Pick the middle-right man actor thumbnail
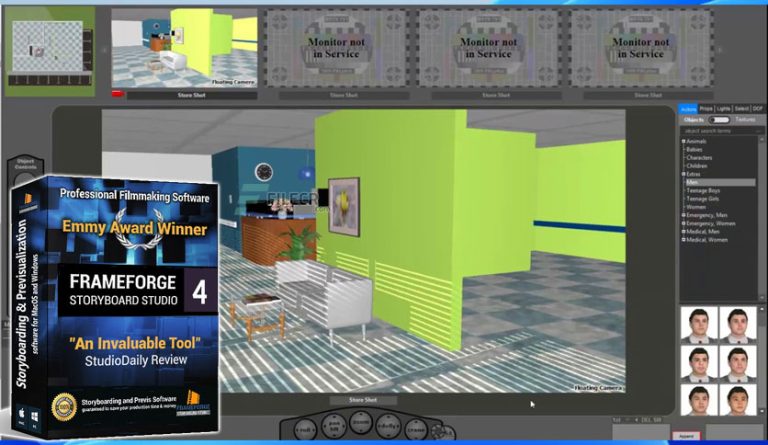 tap(738, 364)
